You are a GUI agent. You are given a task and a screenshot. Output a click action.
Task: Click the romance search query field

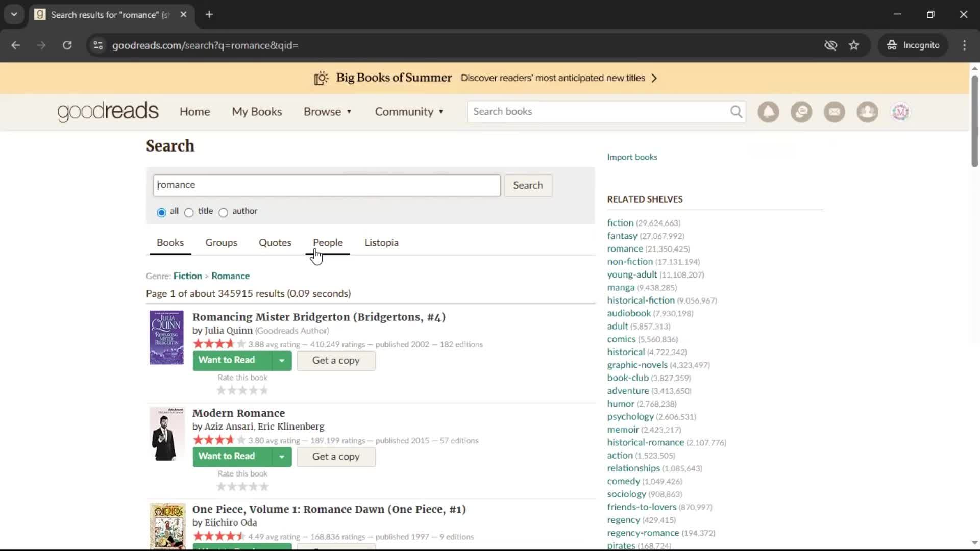pyautogui.click(x=327, y=185)
